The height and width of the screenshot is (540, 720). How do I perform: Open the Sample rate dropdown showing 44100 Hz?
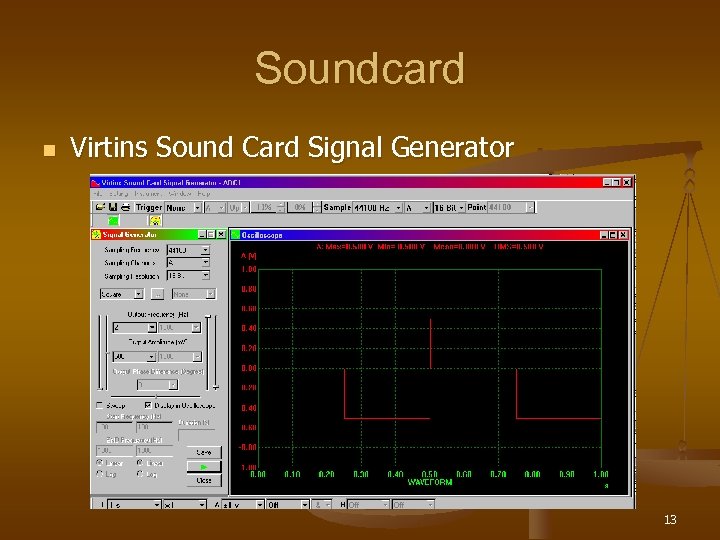[x=377, y=208]
